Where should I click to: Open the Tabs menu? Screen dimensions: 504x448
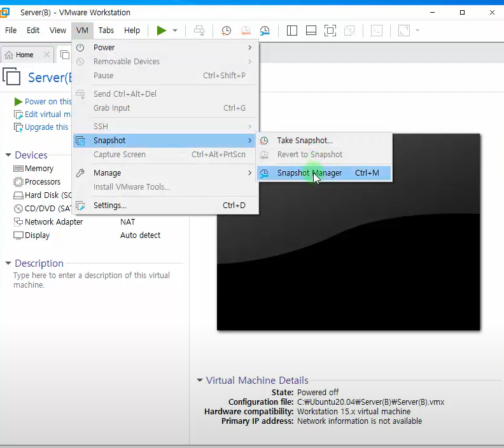[106, 30]
